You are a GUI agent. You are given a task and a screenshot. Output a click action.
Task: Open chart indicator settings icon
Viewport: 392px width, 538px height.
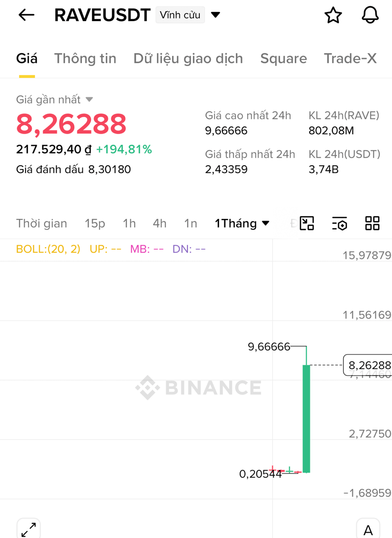pos(339,223)
